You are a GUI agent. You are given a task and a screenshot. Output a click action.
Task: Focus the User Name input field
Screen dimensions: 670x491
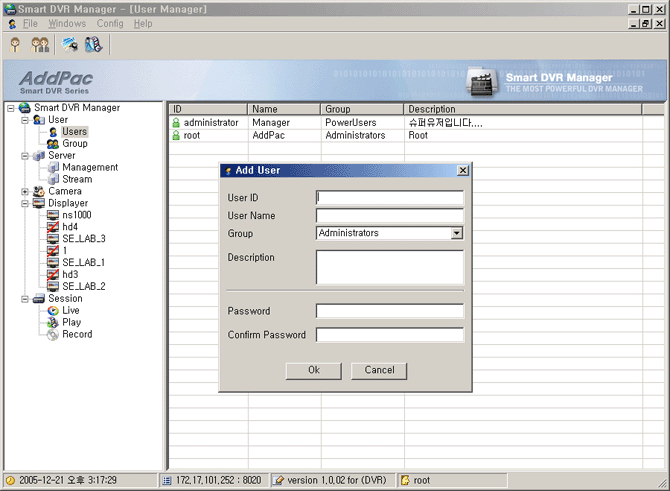(x=390, y=216)
